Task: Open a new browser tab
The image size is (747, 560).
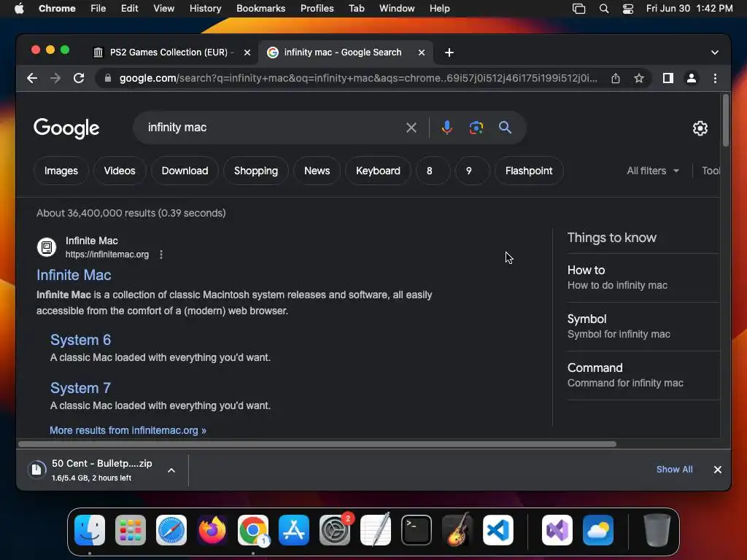Action: coord(449,52)
